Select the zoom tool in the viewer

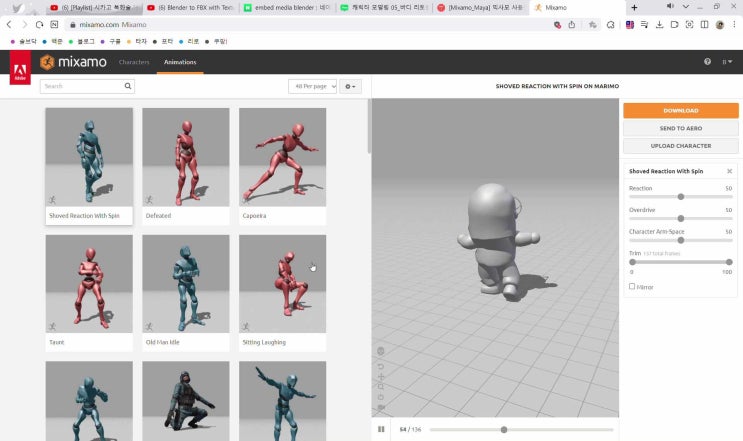tap(381, 387)
